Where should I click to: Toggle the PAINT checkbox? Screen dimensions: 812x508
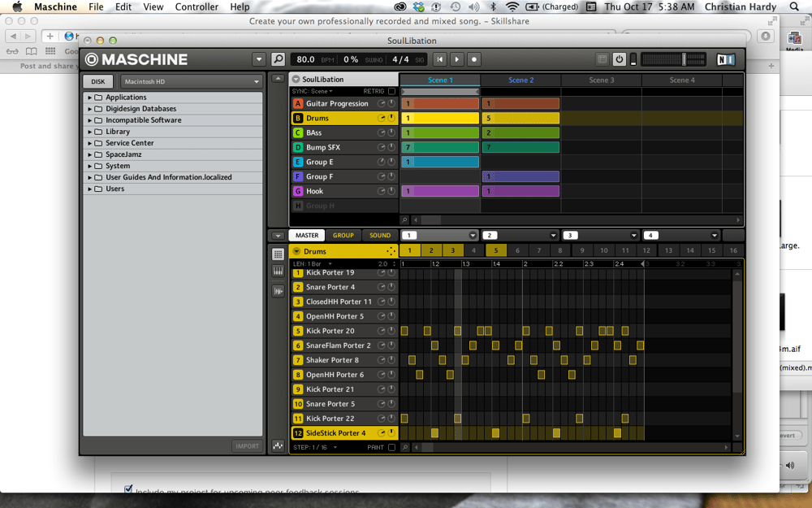[391, 447]
